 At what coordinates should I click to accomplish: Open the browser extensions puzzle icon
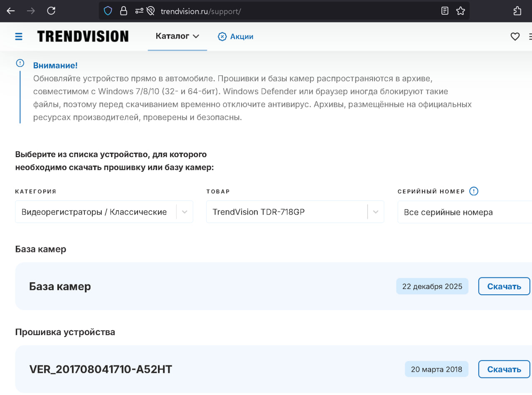click(517, 11)
